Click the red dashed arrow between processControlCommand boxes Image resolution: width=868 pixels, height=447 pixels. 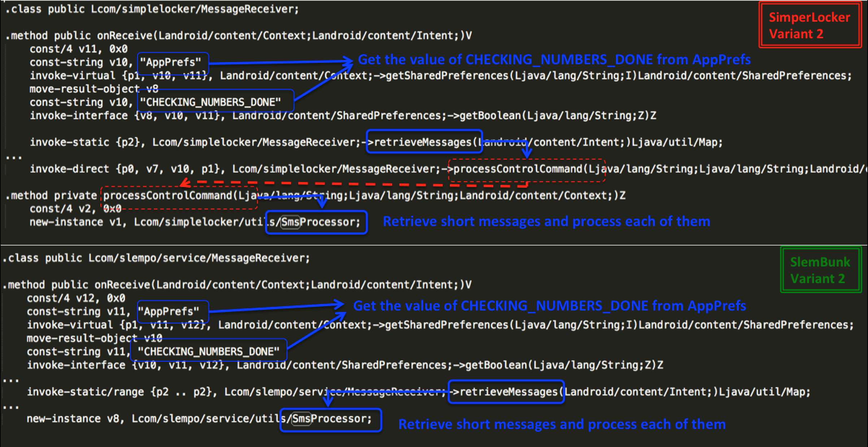[x=354, y=184]
